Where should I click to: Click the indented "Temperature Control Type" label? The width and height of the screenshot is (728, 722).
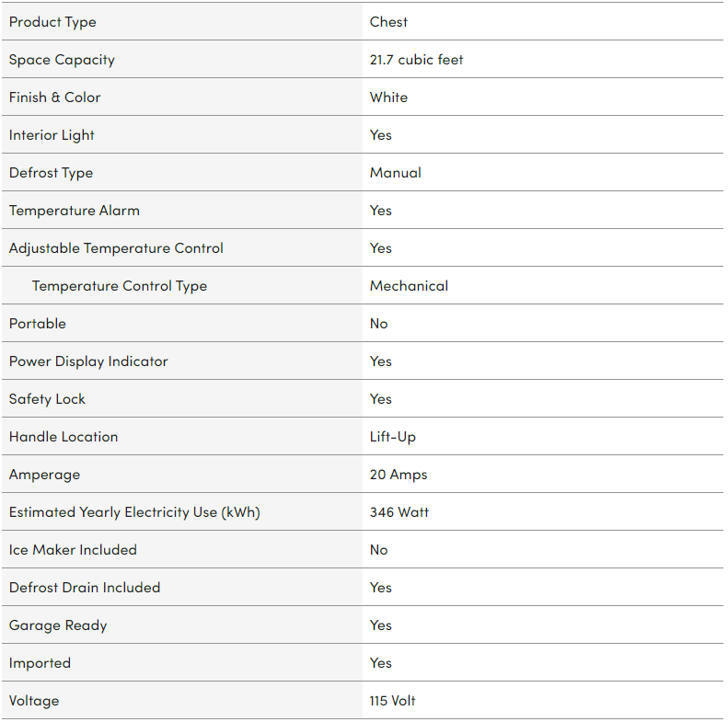(120, 286)
